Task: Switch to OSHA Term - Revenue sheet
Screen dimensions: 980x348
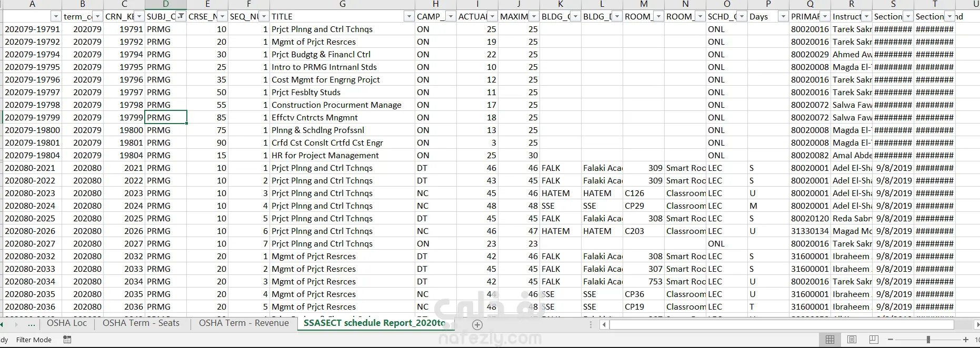Action: [x=244, y=323]
